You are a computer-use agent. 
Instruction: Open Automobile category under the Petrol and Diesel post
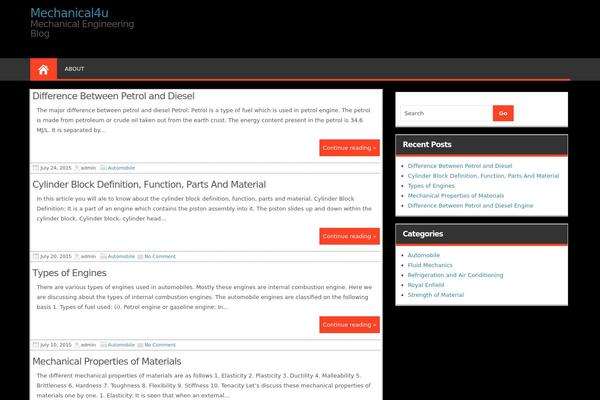coord(121,168)
